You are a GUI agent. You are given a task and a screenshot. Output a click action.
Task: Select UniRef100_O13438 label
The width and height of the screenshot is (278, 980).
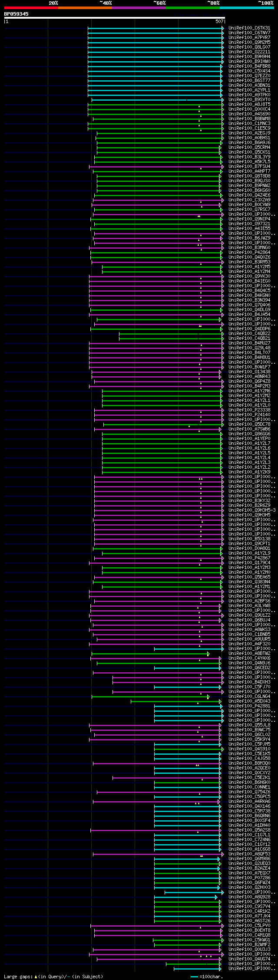point(249,372)
